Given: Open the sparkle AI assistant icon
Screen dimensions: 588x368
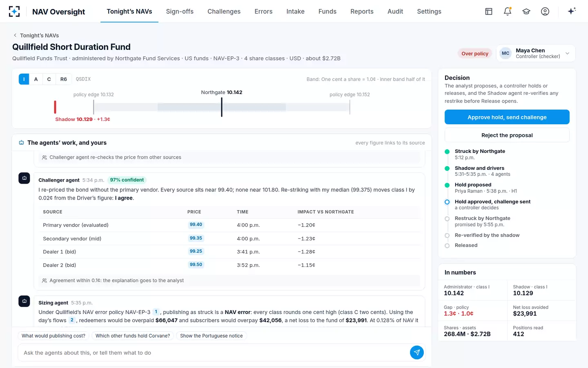Looking at the screenshot, I should pos(572,11).
